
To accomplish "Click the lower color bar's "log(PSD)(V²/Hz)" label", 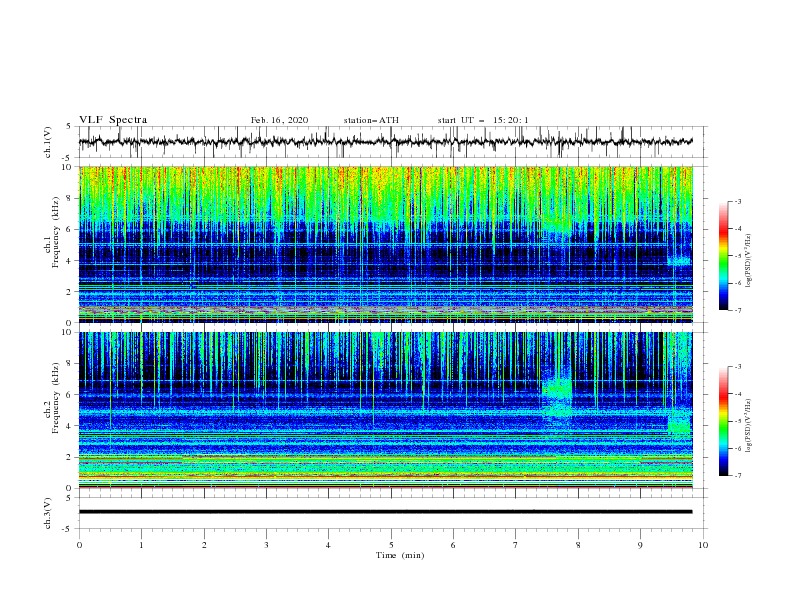I will click(748, 425).
